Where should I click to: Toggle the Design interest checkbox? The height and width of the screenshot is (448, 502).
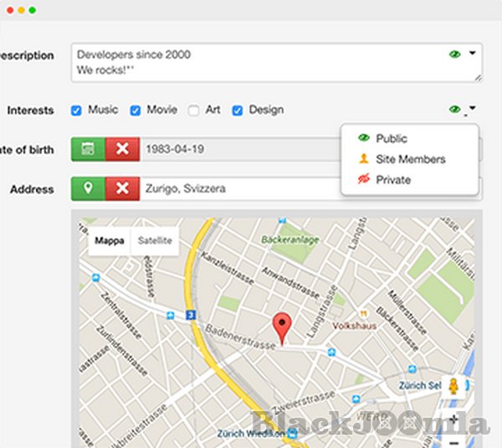point(238,110)
